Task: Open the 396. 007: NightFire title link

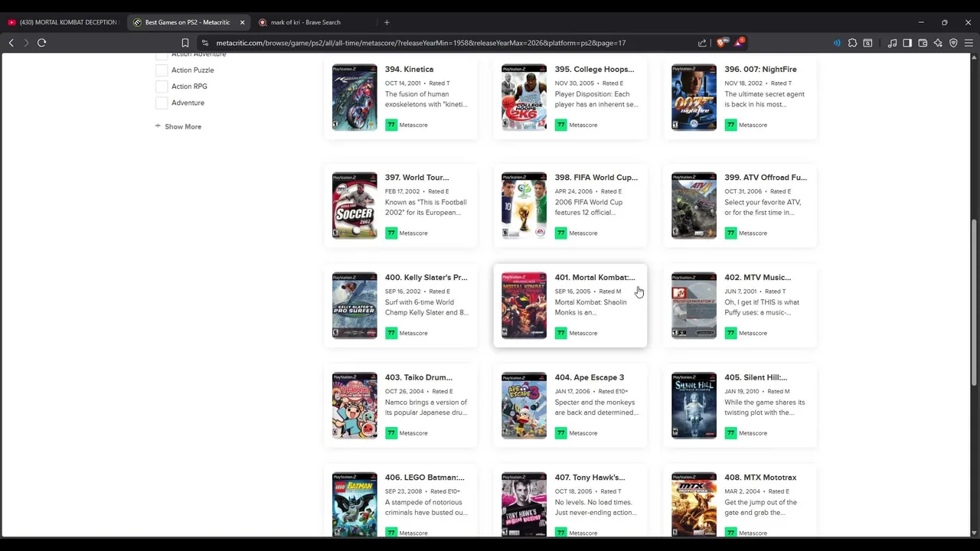Action: pos(760,70)
